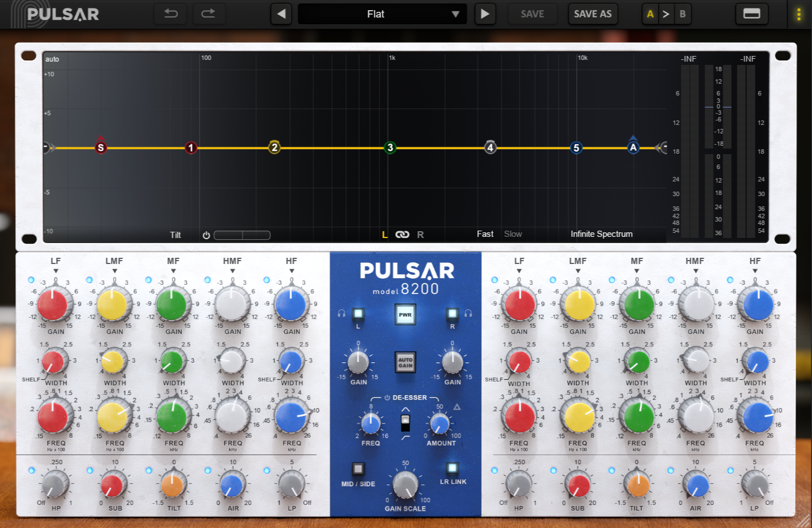Screen dimensions: 812x528
Task: Toggle the DE-ESSER power icon
Action: point(387,398)
